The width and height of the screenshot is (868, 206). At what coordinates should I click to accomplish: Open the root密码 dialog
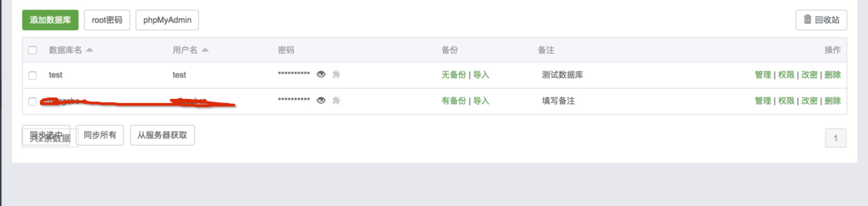[x=107, y=20]
